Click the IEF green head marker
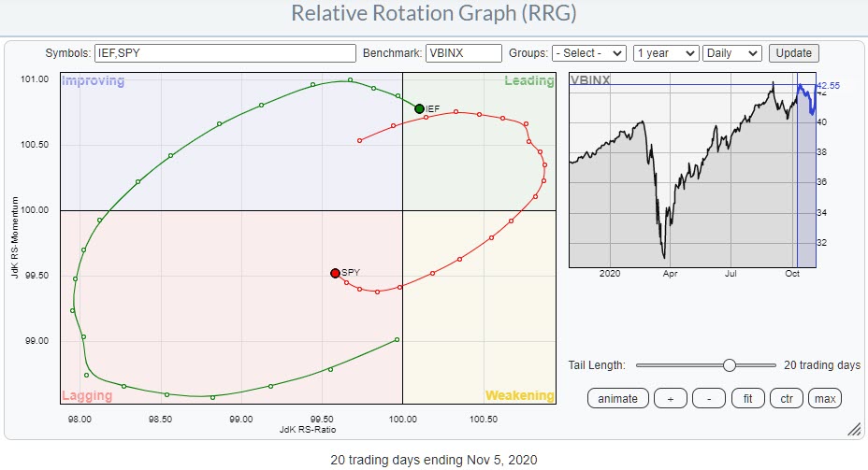Viewport: 868px width, 470px height. pyautogui.click(x=419, y=109)
